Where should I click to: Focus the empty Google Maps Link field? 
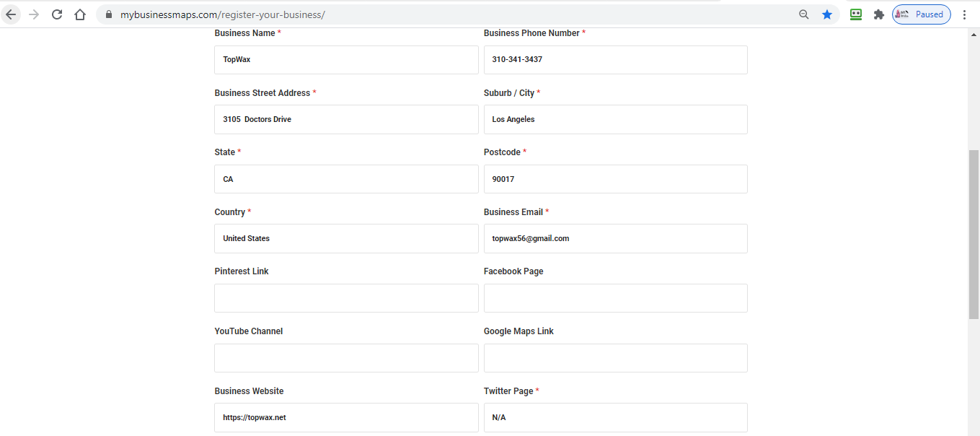click(x=615, y=358)
